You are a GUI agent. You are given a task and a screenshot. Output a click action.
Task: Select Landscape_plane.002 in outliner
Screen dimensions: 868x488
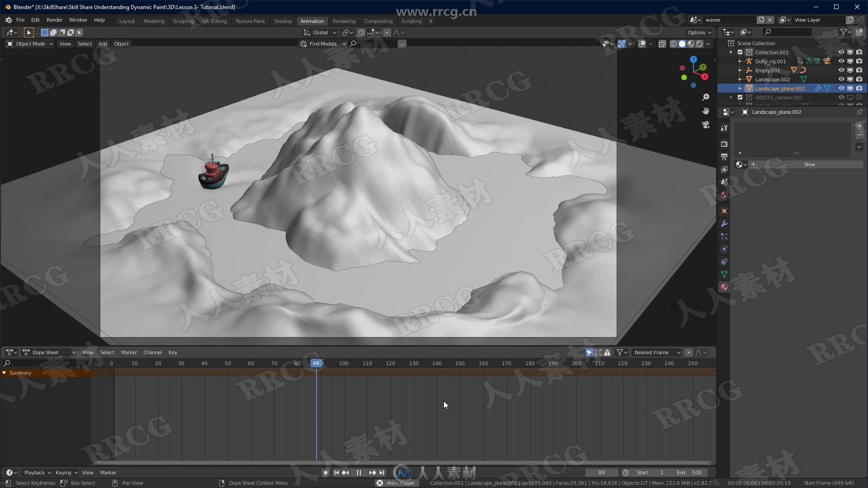pyautogui.click(x=780, y=88)
